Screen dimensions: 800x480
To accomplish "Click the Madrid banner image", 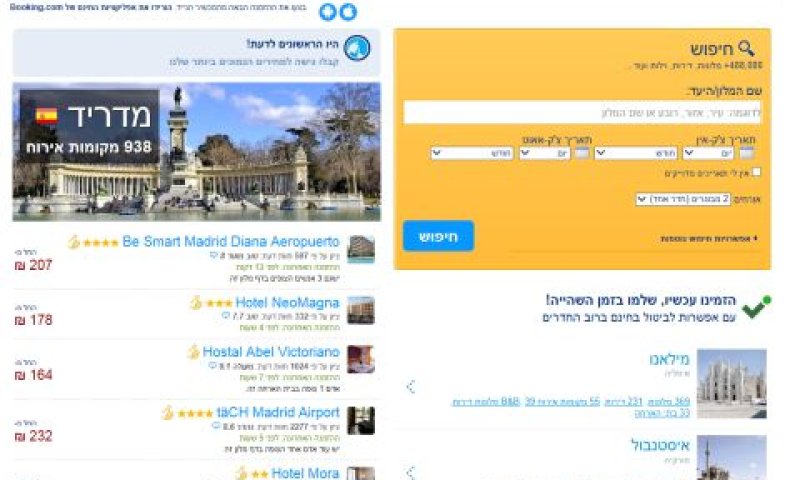I will coord(196,151).
